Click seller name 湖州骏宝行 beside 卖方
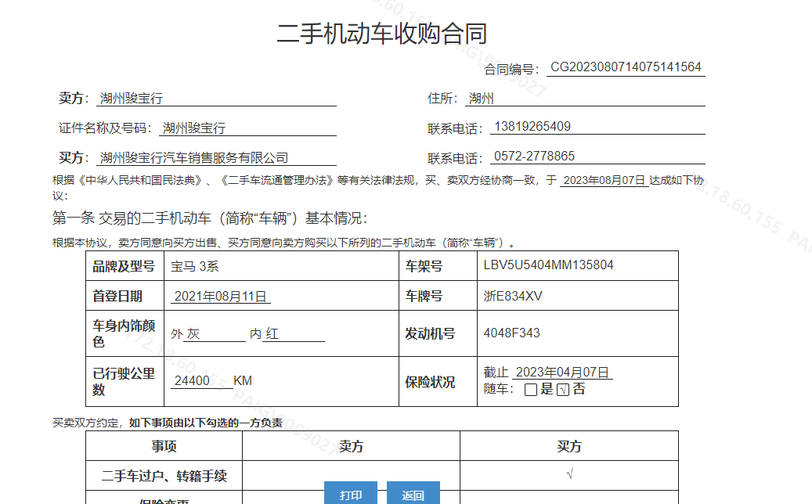812x504 pixels. 132,99
